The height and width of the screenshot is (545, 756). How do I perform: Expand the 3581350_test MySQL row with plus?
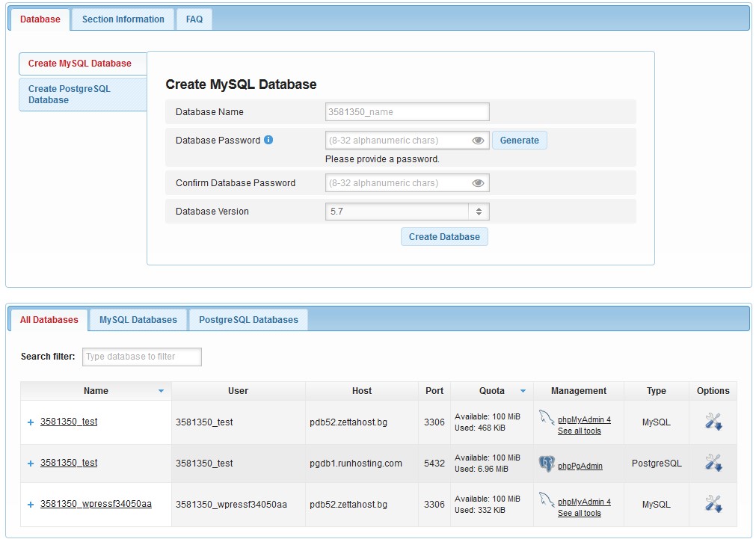pyautogui.click(x=31, y=422)
